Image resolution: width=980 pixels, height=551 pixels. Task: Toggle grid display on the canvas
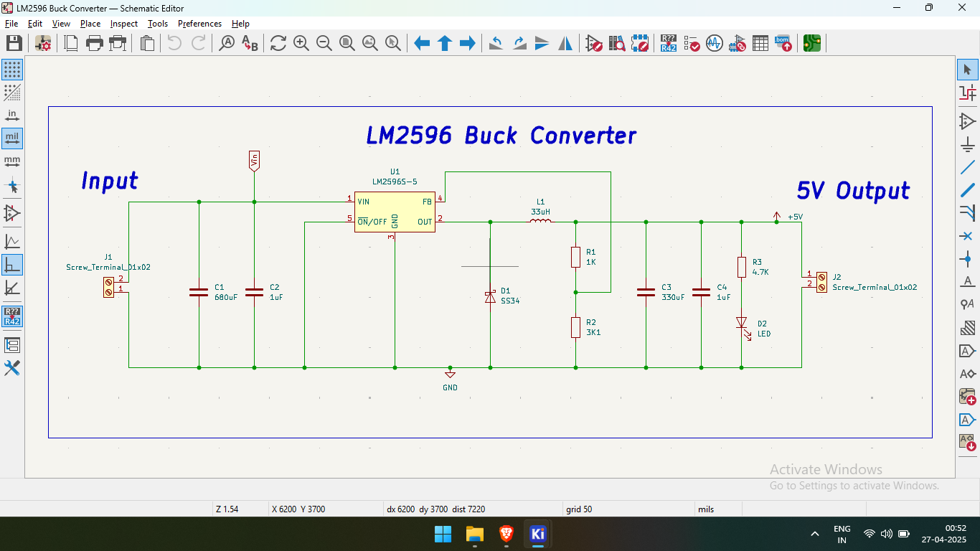(x=12, y=70)
